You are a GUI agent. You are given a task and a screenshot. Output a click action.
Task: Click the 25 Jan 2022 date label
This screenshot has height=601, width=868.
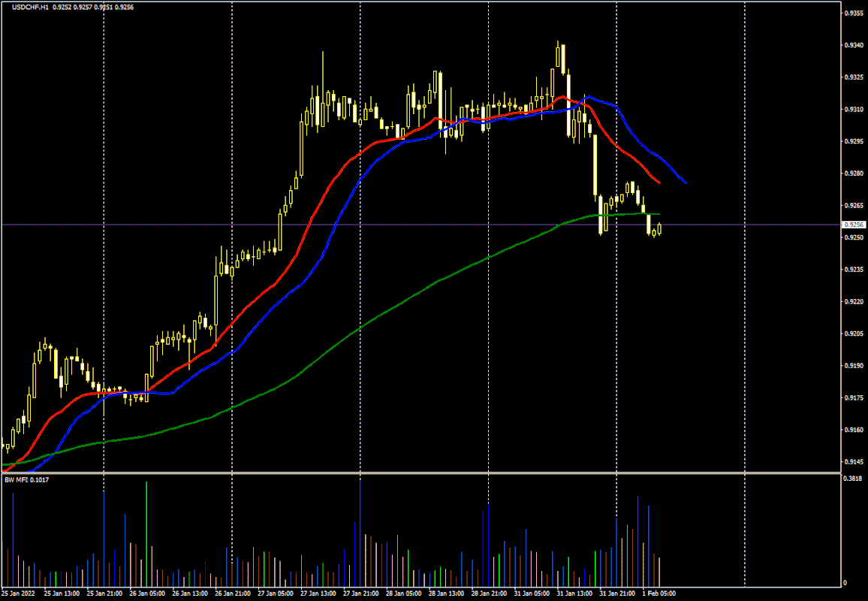click(17, 593)
